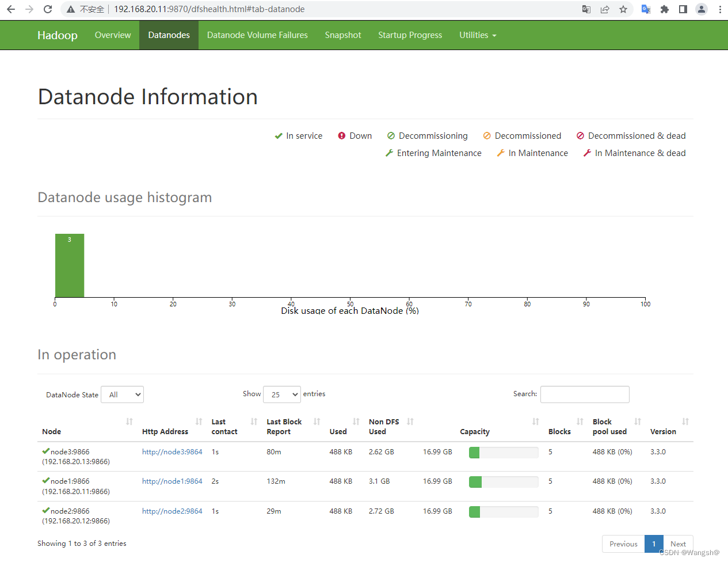Open the http://node1:9864 link
Screen dimensions: 728x562
[172, 481]
